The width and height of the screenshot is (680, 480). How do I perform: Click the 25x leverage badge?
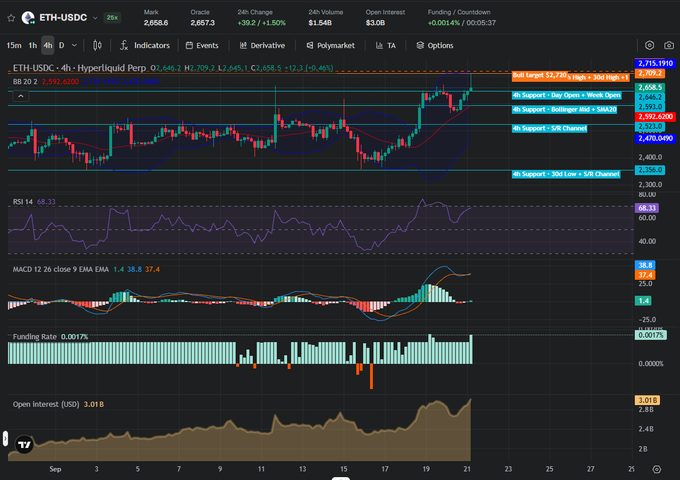pos(112,18)
